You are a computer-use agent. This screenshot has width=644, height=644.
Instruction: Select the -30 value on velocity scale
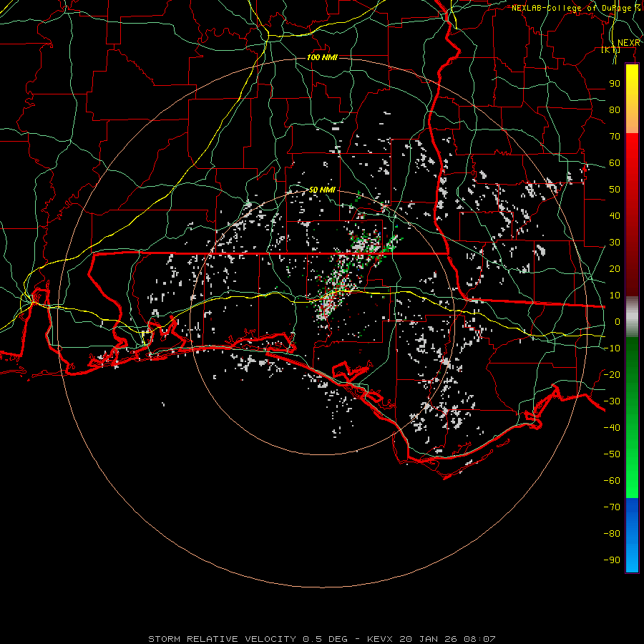(612, 401)
